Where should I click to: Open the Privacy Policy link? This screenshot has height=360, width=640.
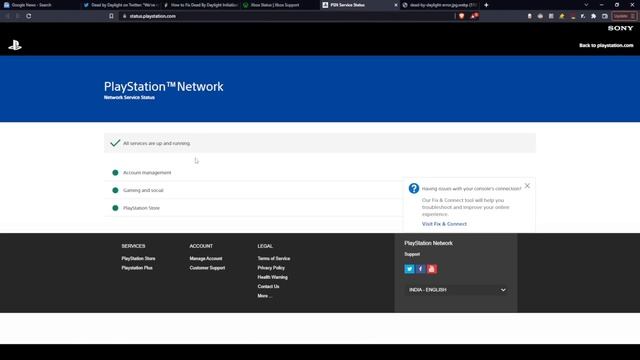(x=271, y=268)
